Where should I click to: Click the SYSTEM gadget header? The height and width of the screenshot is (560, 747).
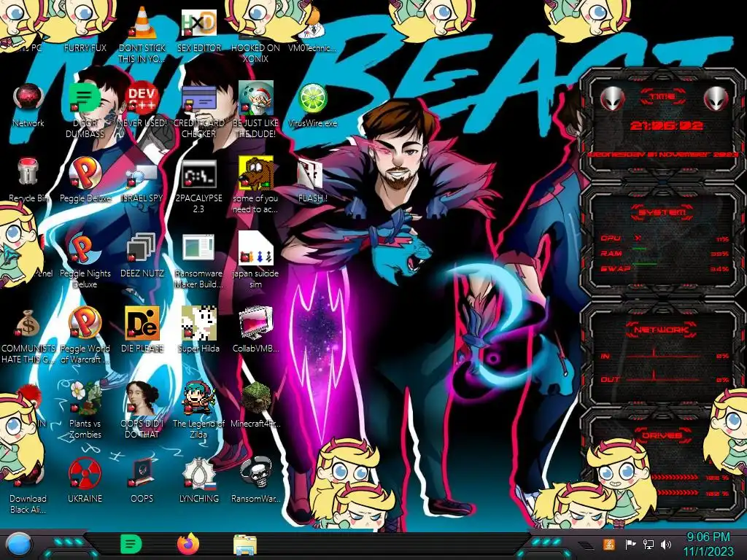[662, 212]
